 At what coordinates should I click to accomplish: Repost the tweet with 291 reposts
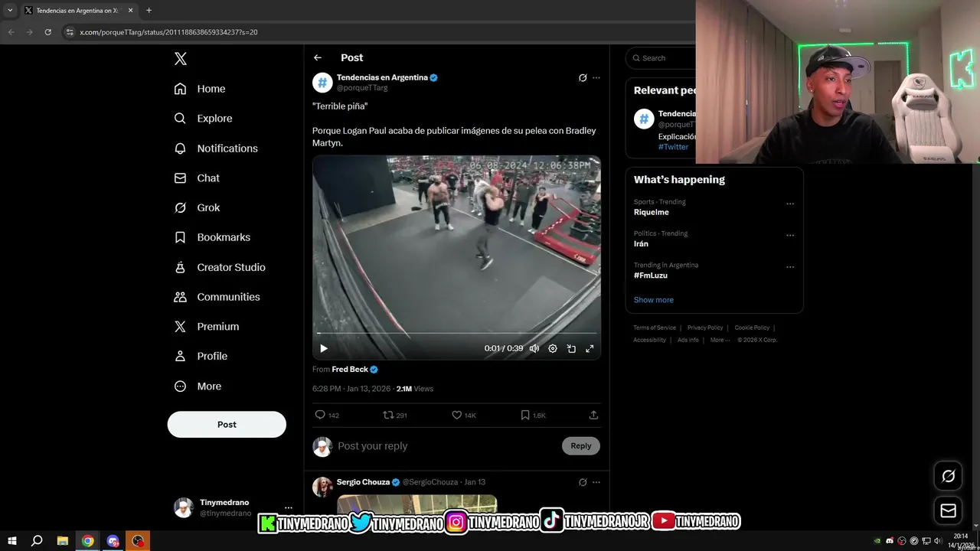[395, 415]
